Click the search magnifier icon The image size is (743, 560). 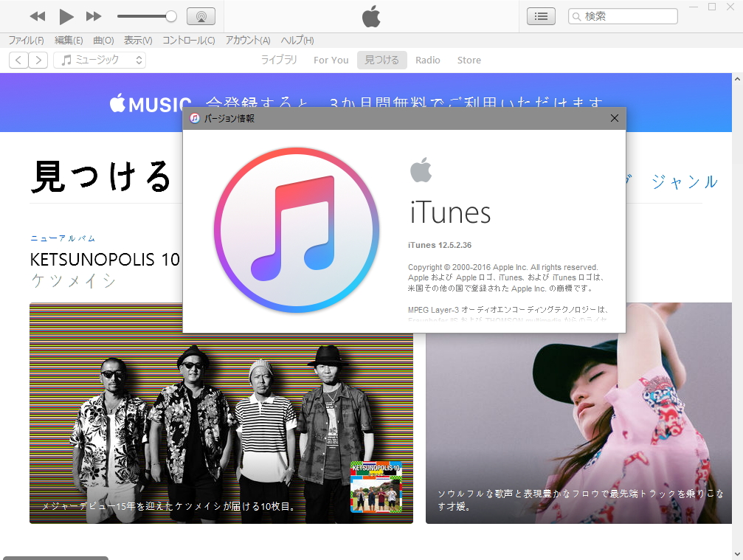coord(576,15)
